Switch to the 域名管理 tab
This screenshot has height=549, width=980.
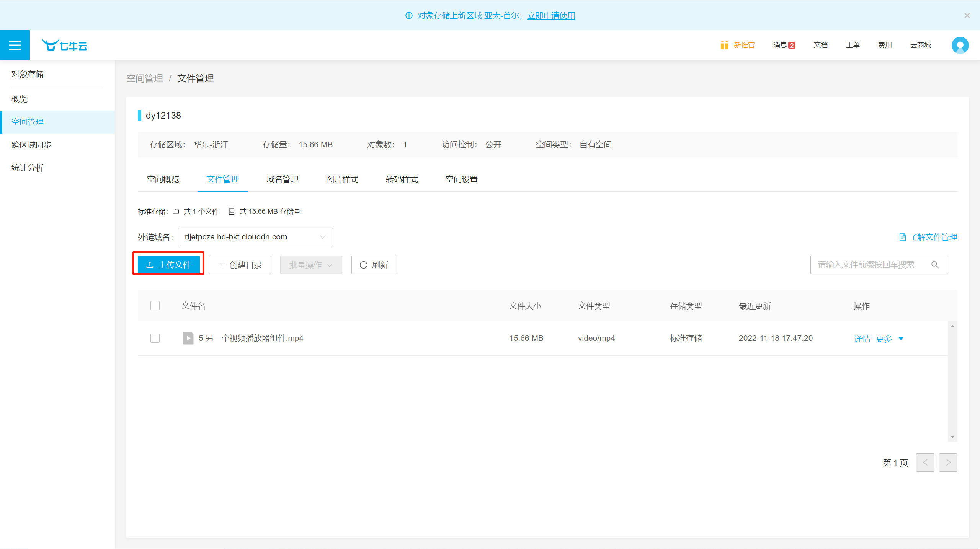[283, 179]
